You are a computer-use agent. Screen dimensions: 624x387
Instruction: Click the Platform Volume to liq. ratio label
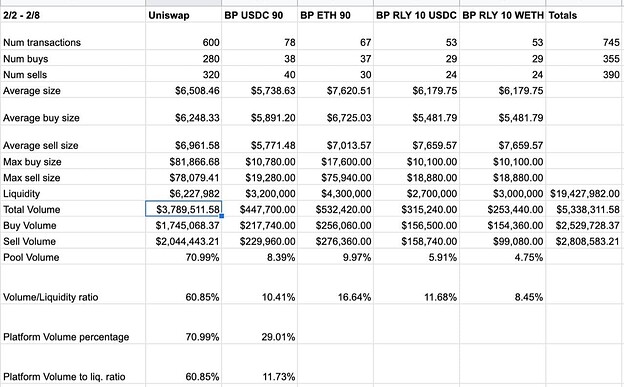tap(64, 377)
